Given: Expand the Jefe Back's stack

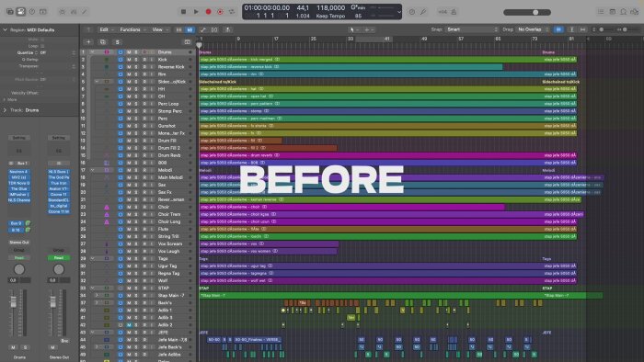Looking at the screenshot, I should pyautogui.click(x=97, y=347).
